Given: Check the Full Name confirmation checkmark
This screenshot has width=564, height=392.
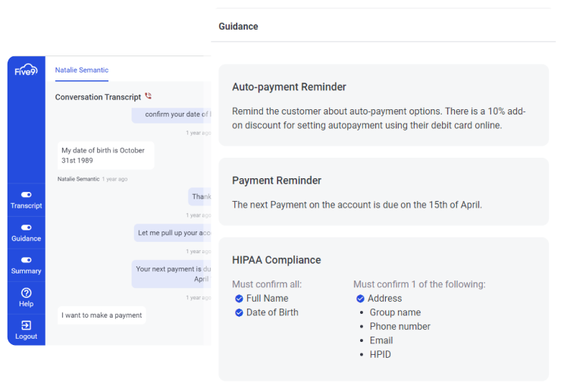Looking at the screenshot, I should coord(239,299).
